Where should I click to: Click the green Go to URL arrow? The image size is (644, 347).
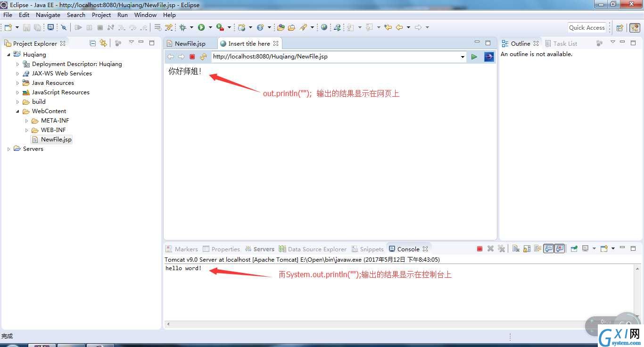pyautogui.click(x=474, y=57)
